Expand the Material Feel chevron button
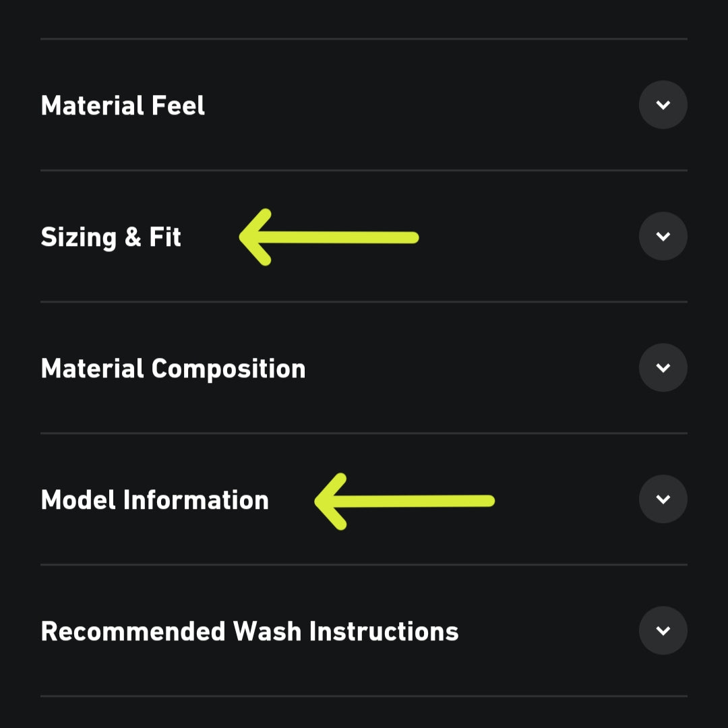The height and width of the screenshot is (728, 728). pos(663,105)
